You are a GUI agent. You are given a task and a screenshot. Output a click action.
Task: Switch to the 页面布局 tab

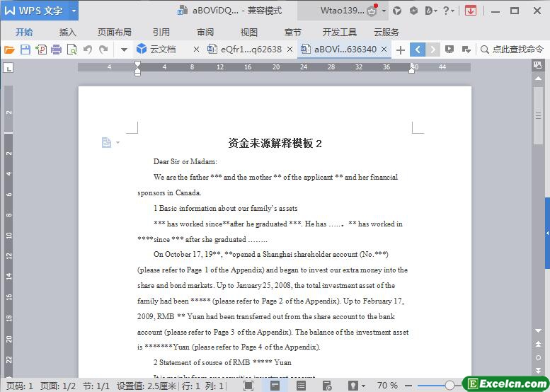[115, 33]
